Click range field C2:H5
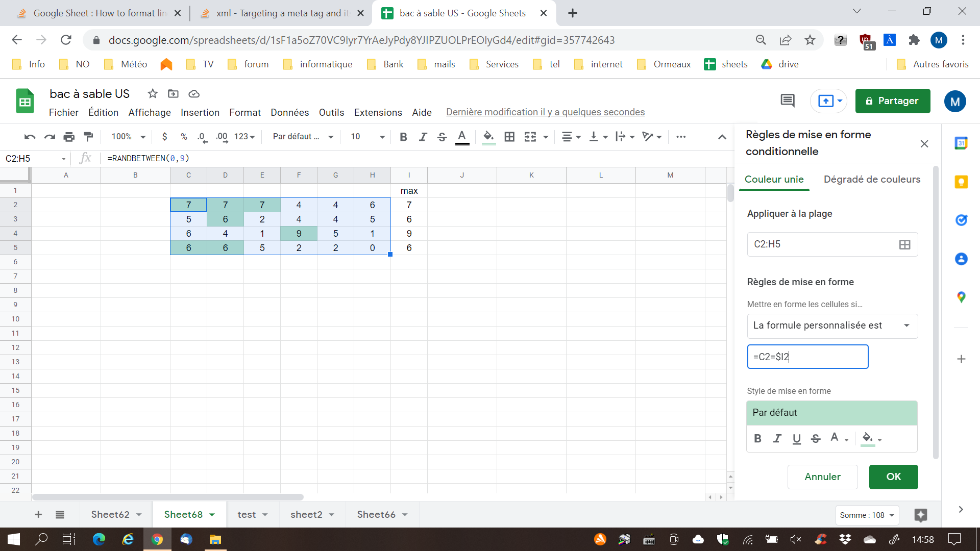The width and height of the screenshot is (980, 551). [832, 244]
